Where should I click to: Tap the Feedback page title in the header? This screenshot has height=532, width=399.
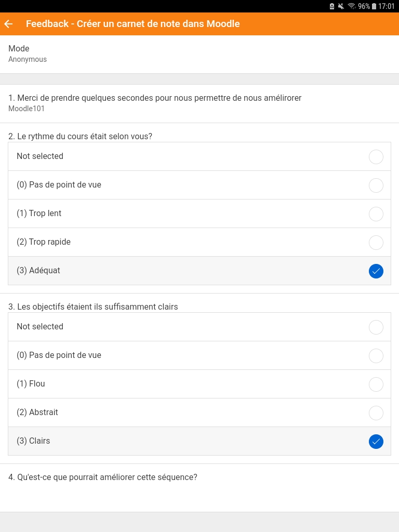point(133,24)
